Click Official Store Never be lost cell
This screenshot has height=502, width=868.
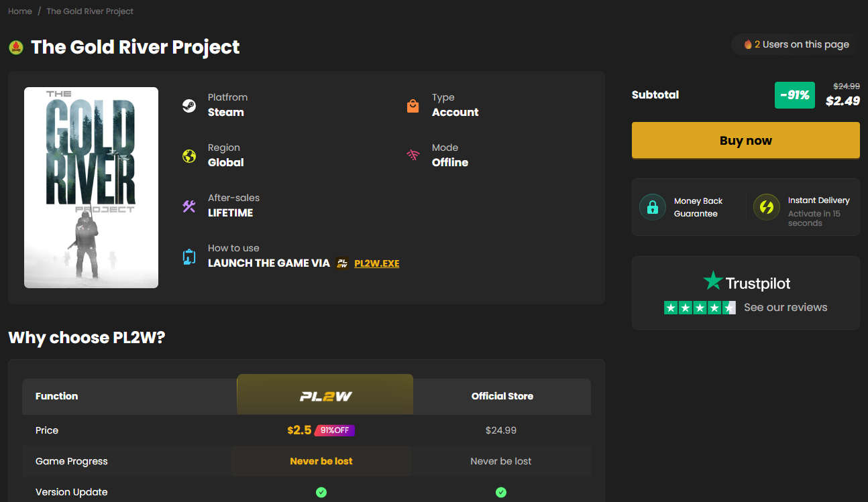[x=501, y=461]
